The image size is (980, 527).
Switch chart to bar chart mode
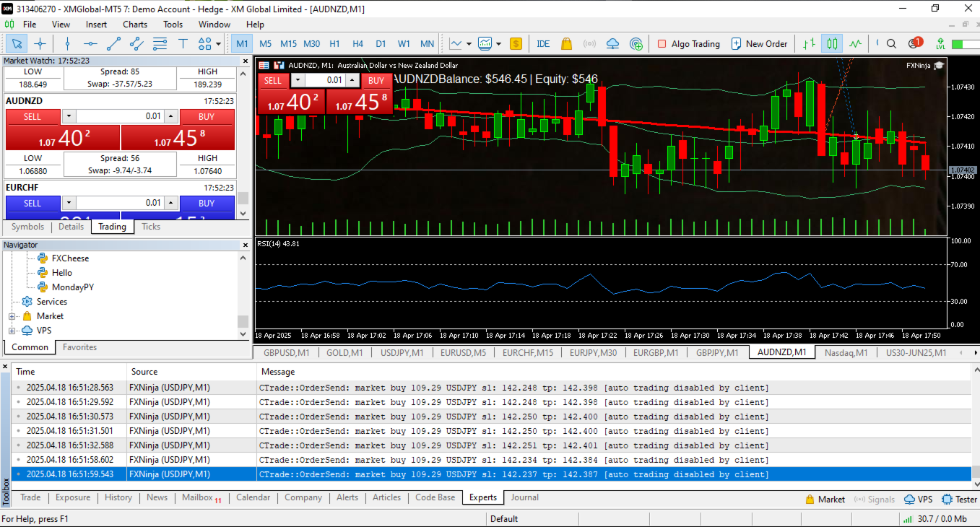point(809,43)
